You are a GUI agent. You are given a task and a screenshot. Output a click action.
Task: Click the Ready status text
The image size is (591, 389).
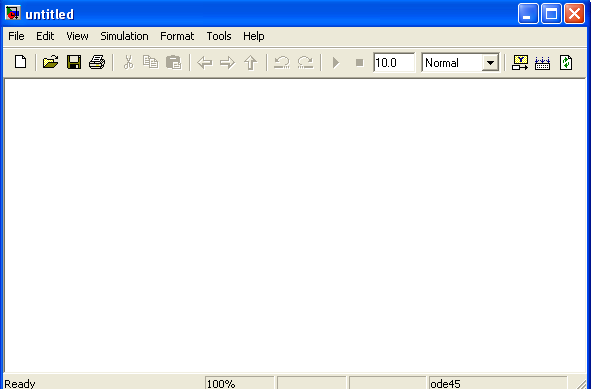20,384
